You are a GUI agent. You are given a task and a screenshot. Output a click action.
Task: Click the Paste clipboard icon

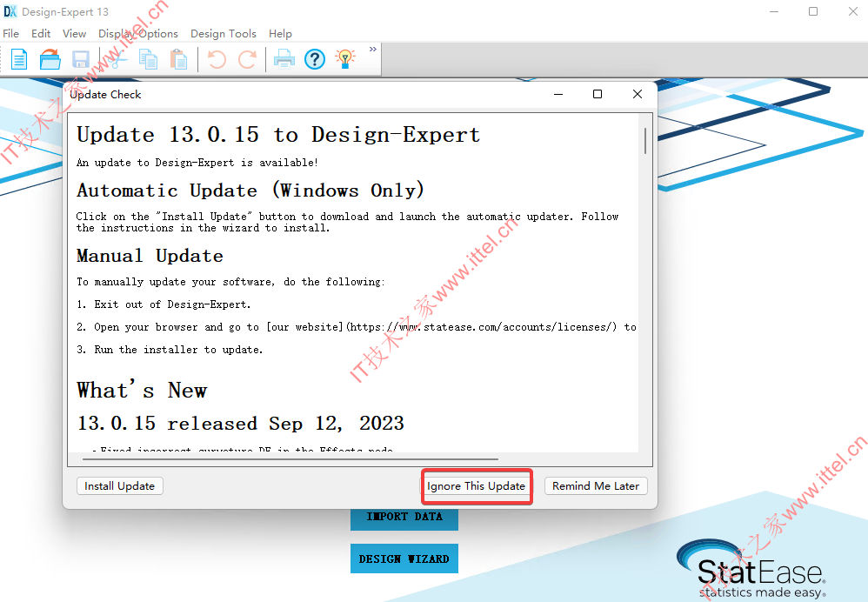178,59
